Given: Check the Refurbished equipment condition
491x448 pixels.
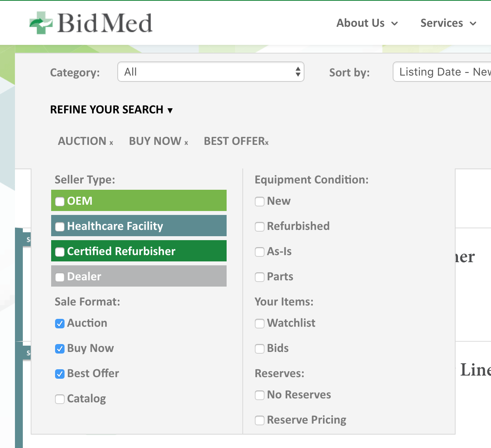Looking at the screenshot, I should (260, 227).
